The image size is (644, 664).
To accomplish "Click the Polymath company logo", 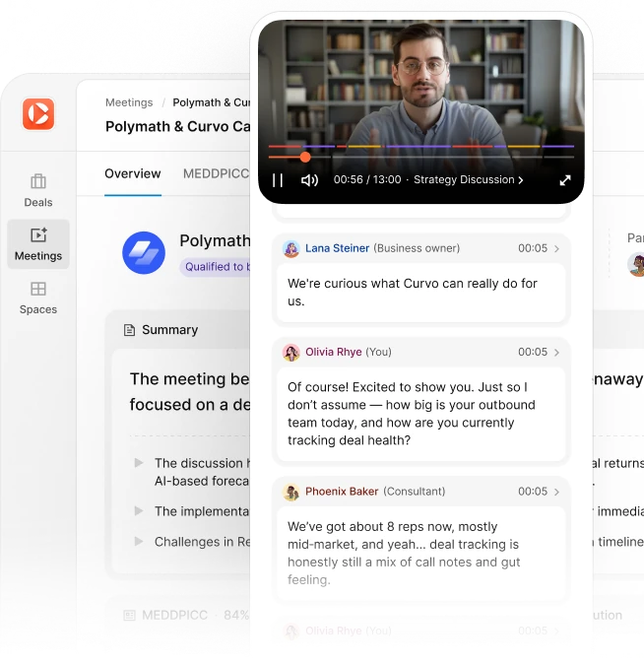I will 144,252.
